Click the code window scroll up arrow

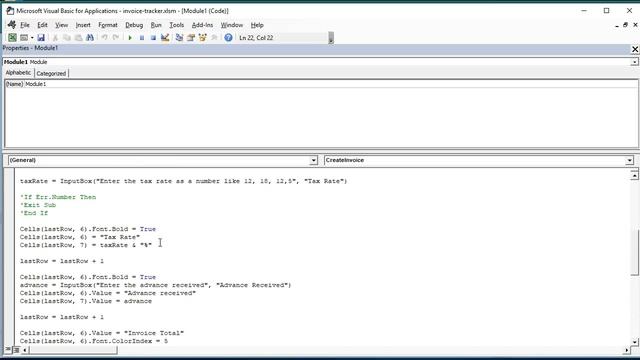tap(634, 175)
